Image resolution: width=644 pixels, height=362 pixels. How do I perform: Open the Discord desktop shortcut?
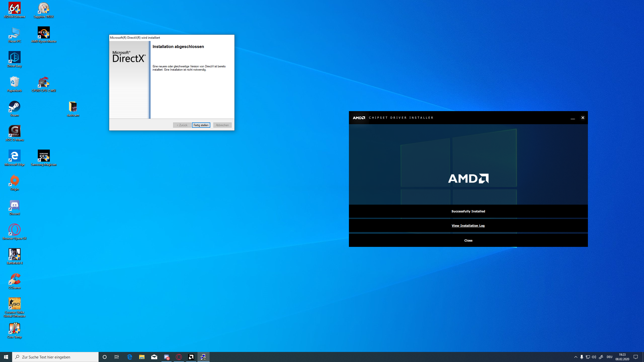pyautogui.click(x=14, y=205)
